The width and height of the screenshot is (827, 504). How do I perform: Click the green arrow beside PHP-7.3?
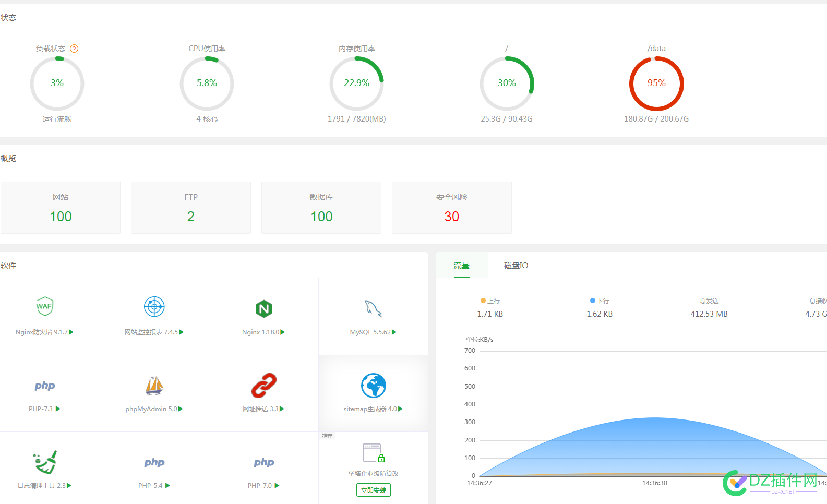[x=58, y=409]
